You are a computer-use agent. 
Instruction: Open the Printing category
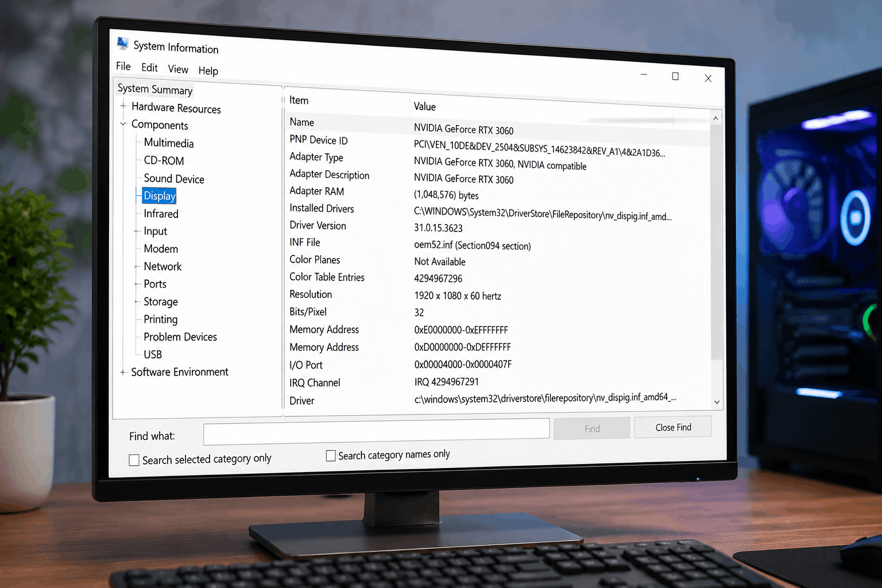pyautogui.click(x=161, y=319)
